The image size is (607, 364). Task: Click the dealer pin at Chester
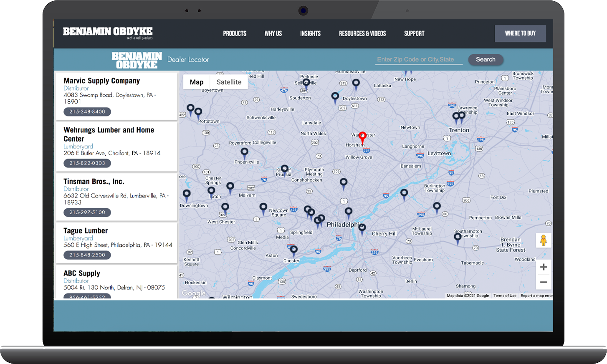pos(293,251)
